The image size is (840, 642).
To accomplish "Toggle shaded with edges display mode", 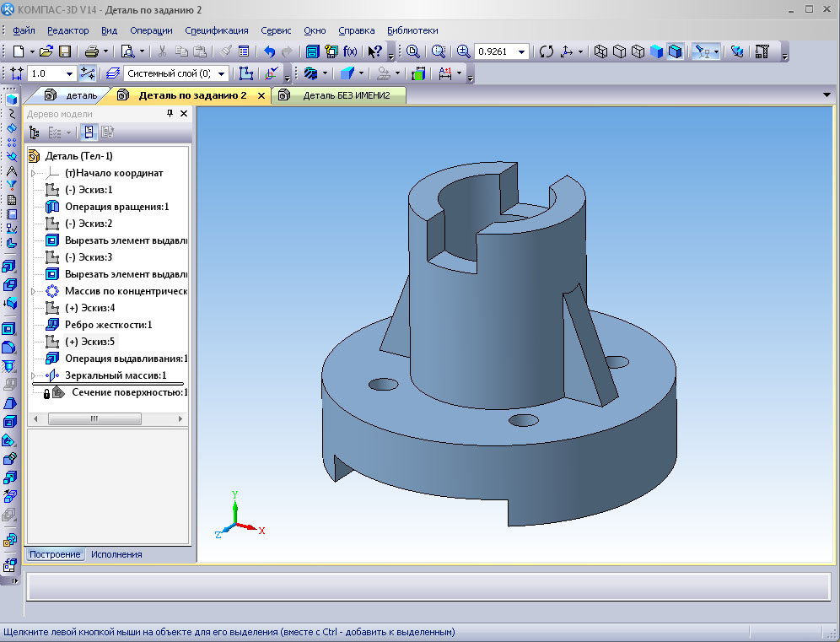I will coord(675,51).
